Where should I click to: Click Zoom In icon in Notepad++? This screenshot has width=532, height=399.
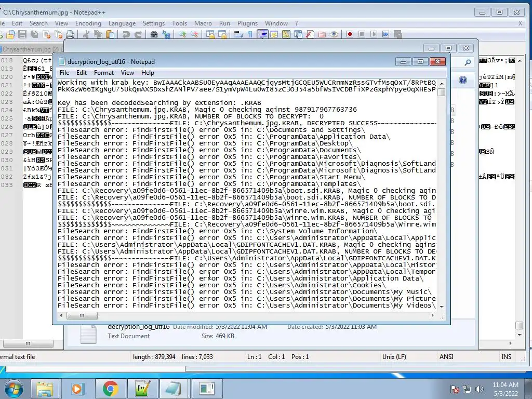182,34
